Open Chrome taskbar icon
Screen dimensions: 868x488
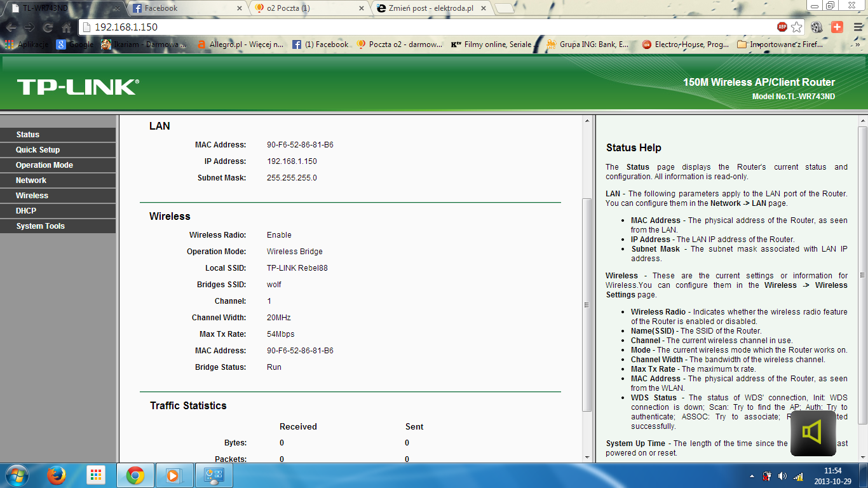[x=135, y=475]
